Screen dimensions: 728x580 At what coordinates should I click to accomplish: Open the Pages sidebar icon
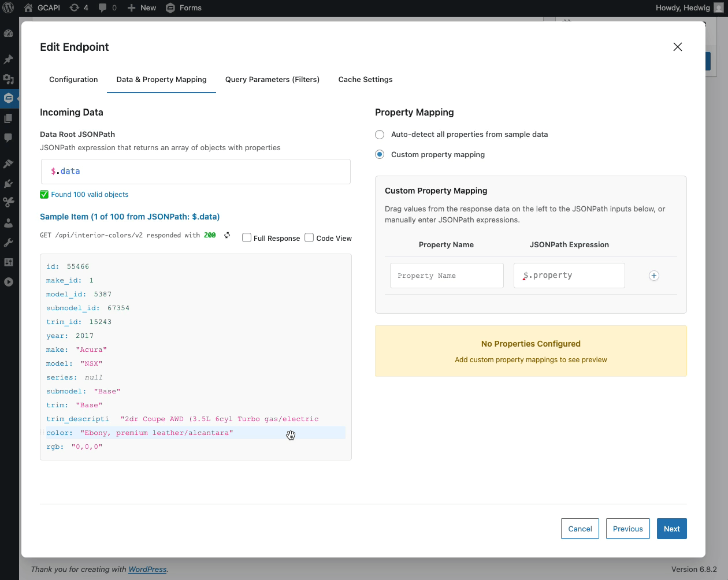[9, 118]
